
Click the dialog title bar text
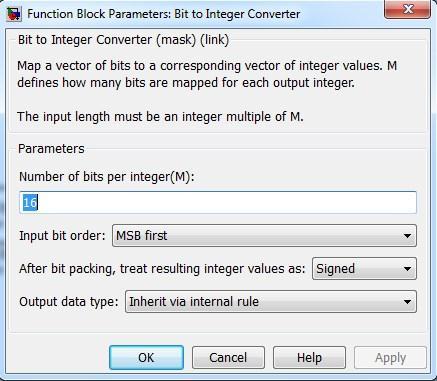[163, 14]
